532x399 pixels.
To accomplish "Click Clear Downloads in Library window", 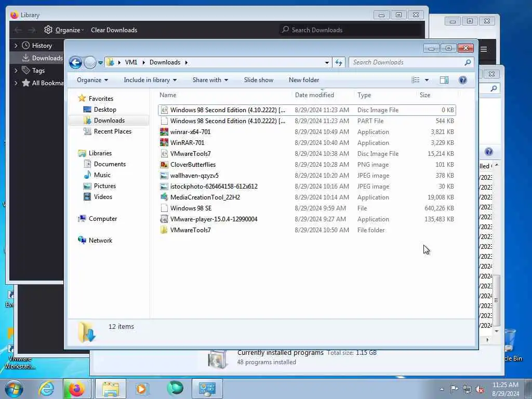I will [x=114, y=30].
